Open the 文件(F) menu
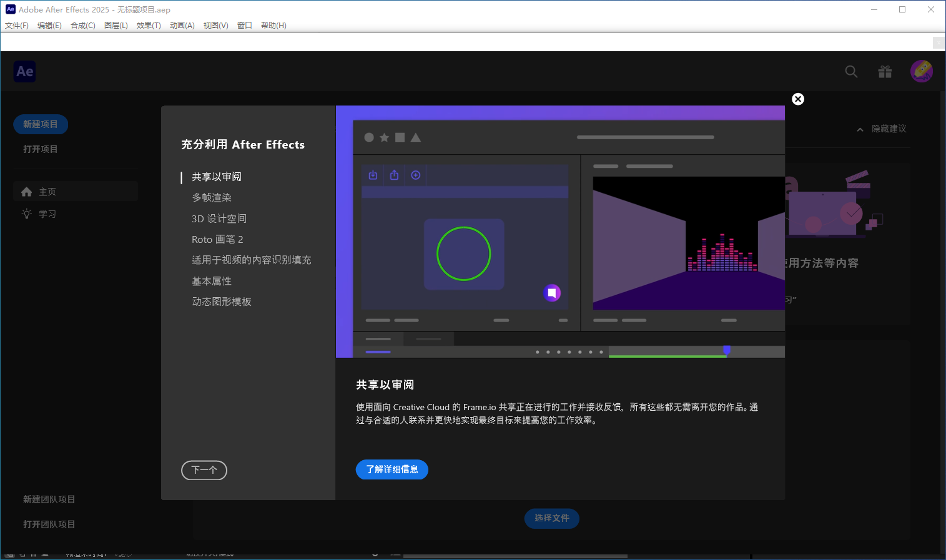Image resolution: width=946 pixels, height=560 pixels. tap(17, 26)
